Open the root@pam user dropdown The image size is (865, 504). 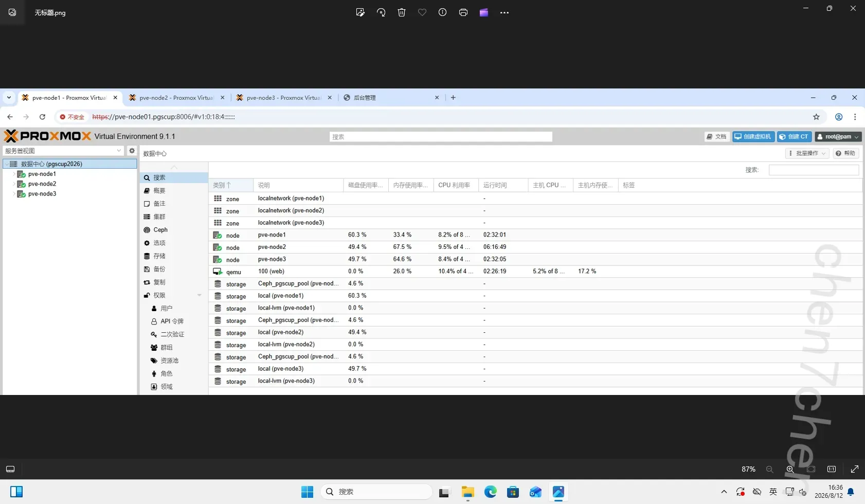click(x=838, y=137)
